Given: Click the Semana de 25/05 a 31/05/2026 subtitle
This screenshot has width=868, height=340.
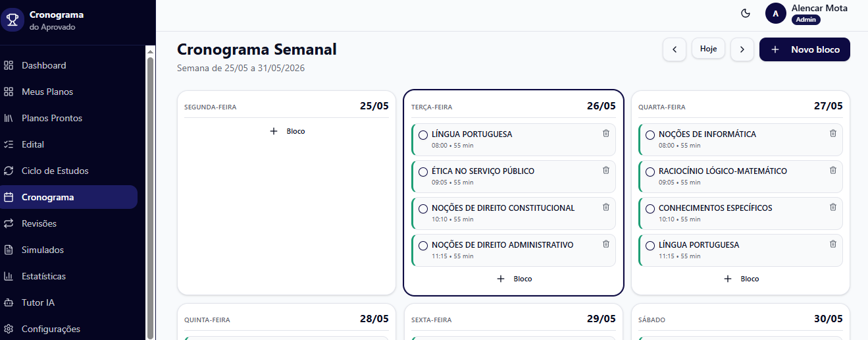Looking at the screenshot, I should pos(241,68).
